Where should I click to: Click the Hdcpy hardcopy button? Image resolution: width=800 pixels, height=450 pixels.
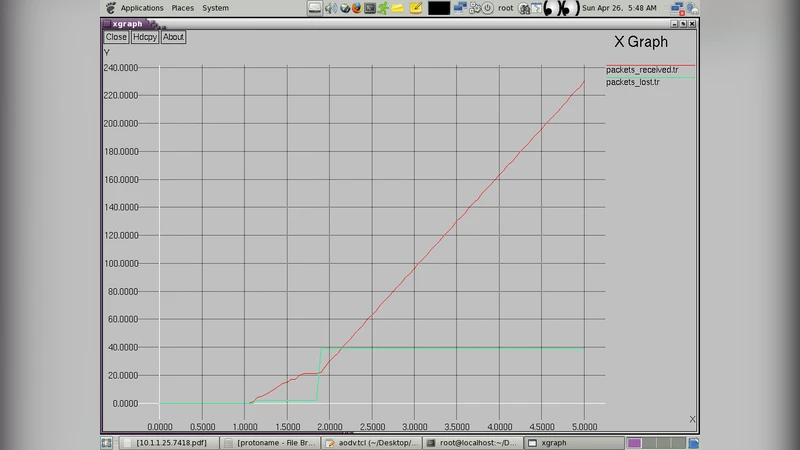pyautogui.click(x=145, y=37)
